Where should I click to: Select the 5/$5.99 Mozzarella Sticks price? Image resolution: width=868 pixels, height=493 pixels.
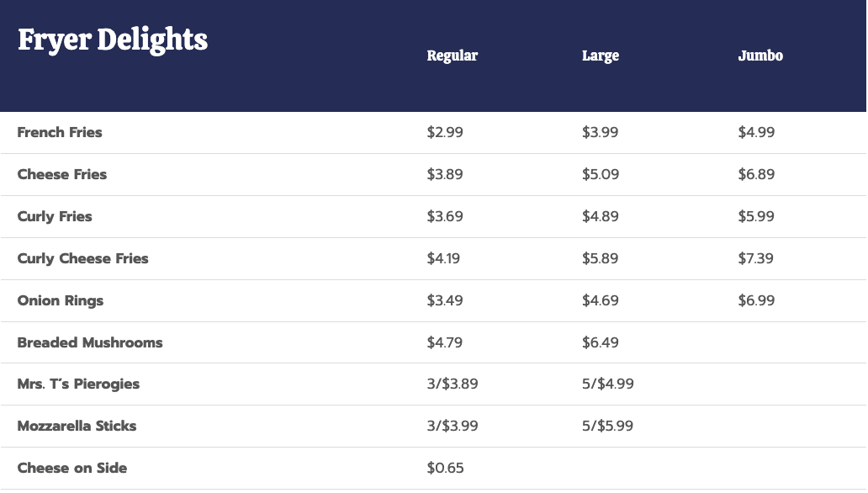coord(607,426)
